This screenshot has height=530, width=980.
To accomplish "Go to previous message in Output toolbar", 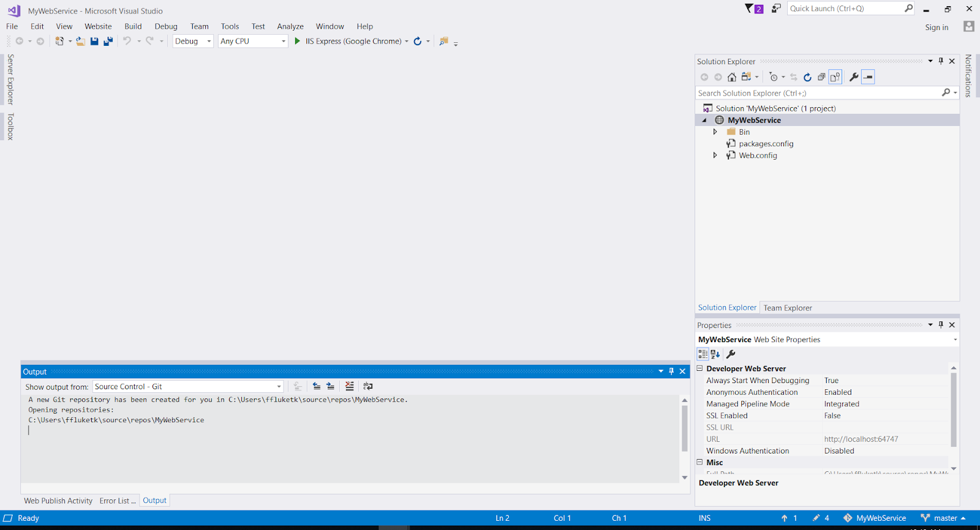I will click(x=317, y=386).
